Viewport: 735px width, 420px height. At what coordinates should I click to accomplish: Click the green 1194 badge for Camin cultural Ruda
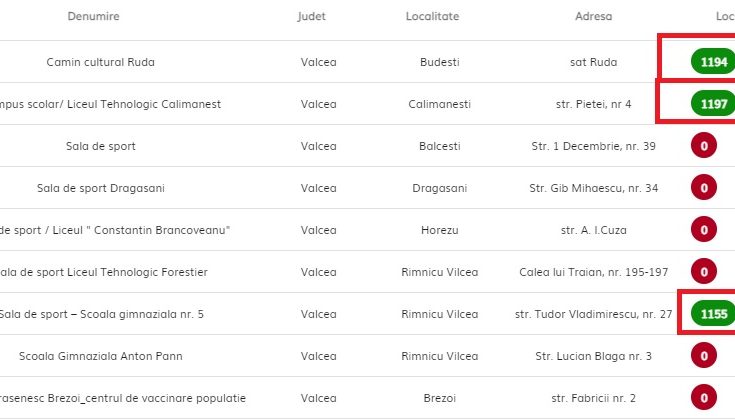pos(713,62)
